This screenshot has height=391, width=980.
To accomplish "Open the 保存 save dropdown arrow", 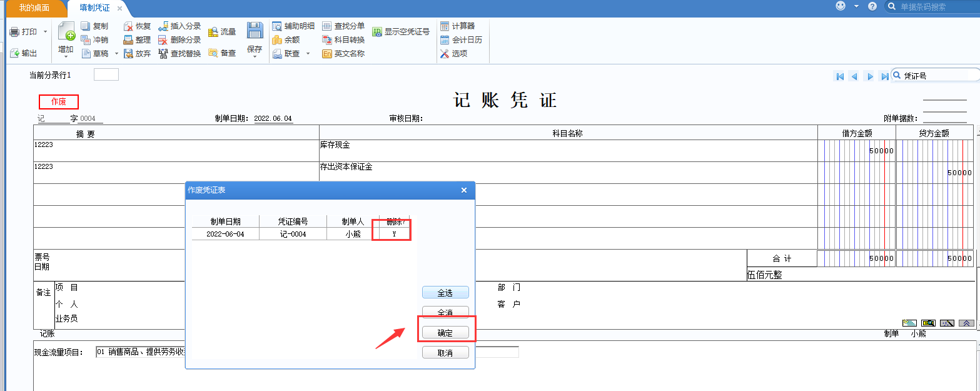I will 255,58.
